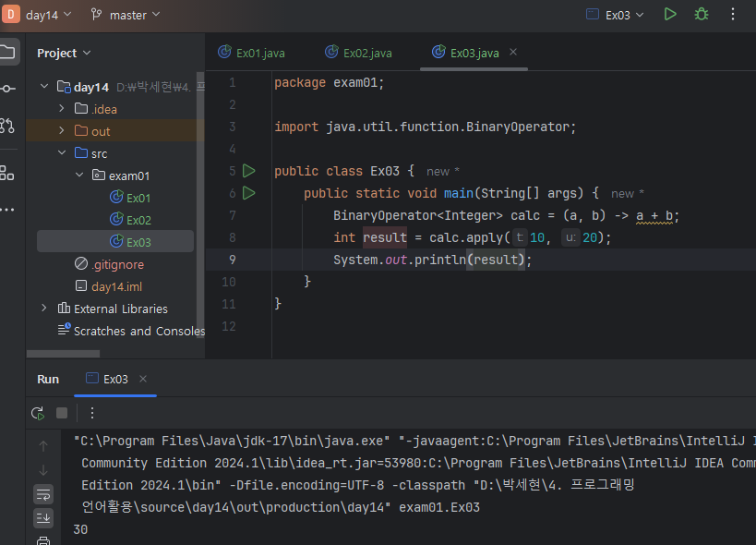Show more tool windows via ellipsis

pyautogui.click(x=7, y=210)
